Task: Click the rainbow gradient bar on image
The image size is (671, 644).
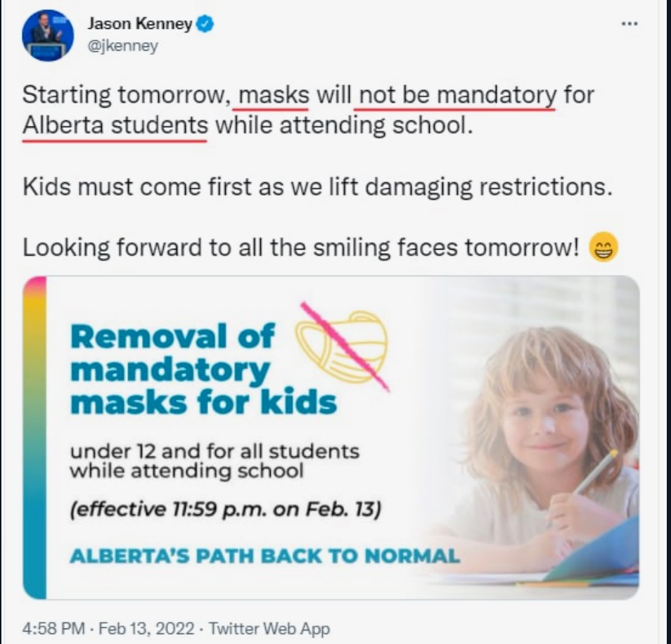Action: tap(34, 437)
